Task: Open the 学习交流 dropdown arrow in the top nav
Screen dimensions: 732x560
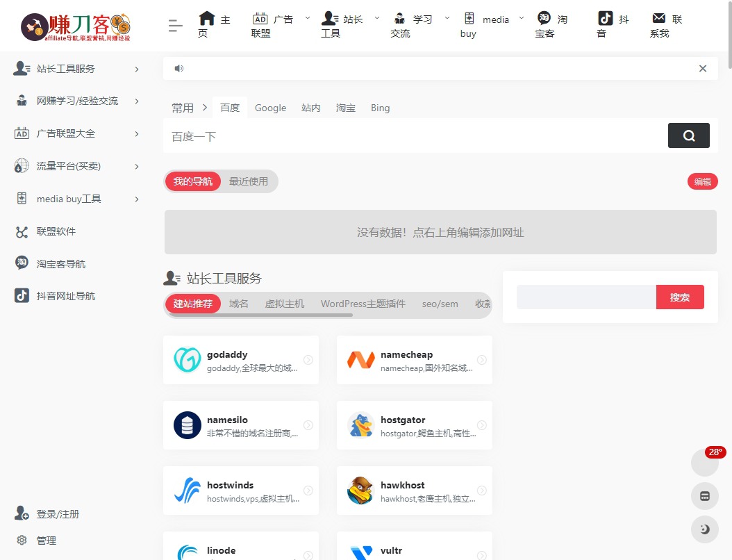Action: point(447,18)
